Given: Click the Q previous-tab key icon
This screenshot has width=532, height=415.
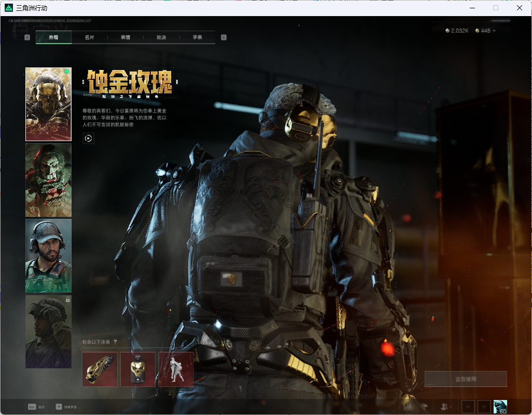Looking at the screenshot, I should click(27, 37).
